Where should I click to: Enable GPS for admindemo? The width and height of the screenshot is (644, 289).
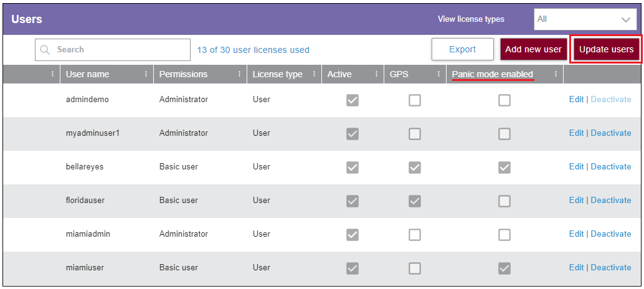pos(415,100)
